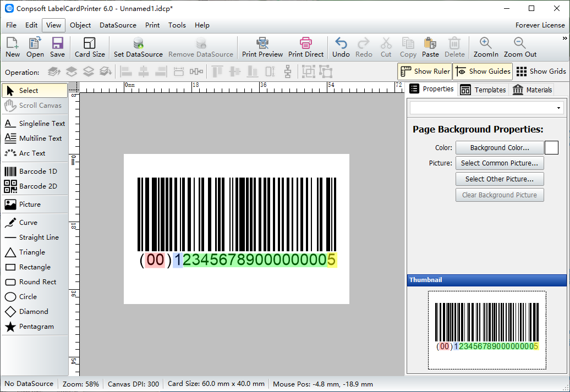The height and width of the screenshot is (392, 570).
Task: Select the Barcode 2D tool
Action: (x=35, y=186)
